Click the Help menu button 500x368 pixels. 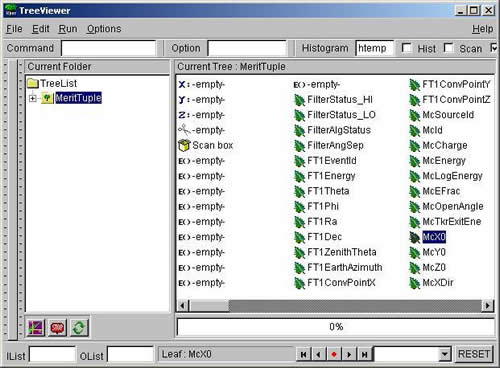tap(482, 29)
